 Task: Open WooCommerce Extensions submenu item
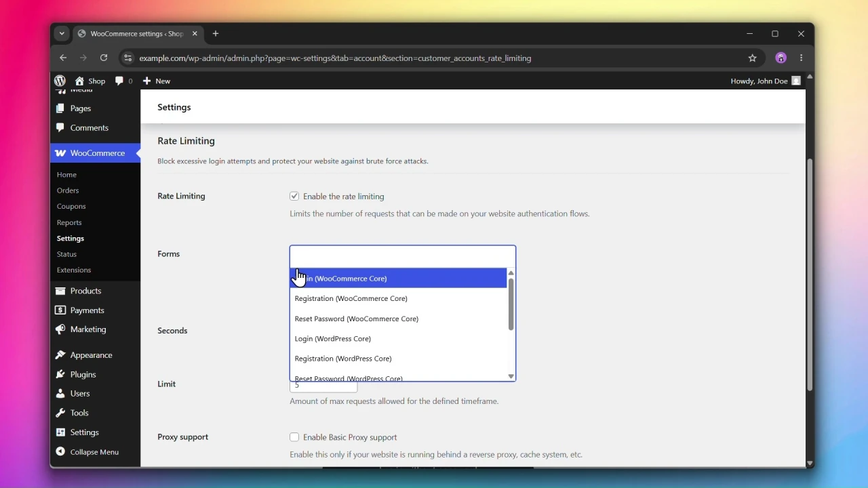click(x=74, y=270)
